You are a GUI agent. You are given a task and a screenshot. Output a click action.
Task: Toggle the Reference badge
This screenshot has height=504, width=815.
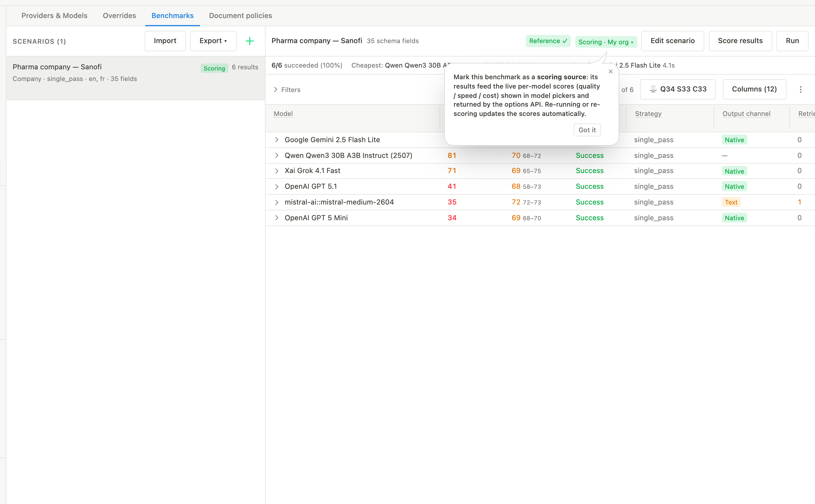548,41
